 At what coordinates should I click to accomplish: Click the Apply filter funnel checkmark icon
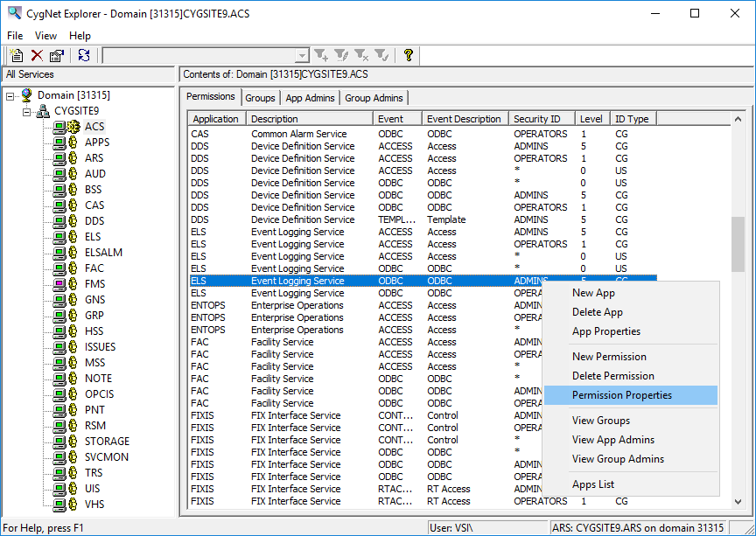(x=381, y=55)
